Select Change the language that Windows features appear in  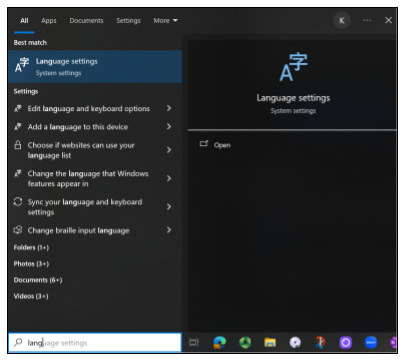click(x=88, y=178)
